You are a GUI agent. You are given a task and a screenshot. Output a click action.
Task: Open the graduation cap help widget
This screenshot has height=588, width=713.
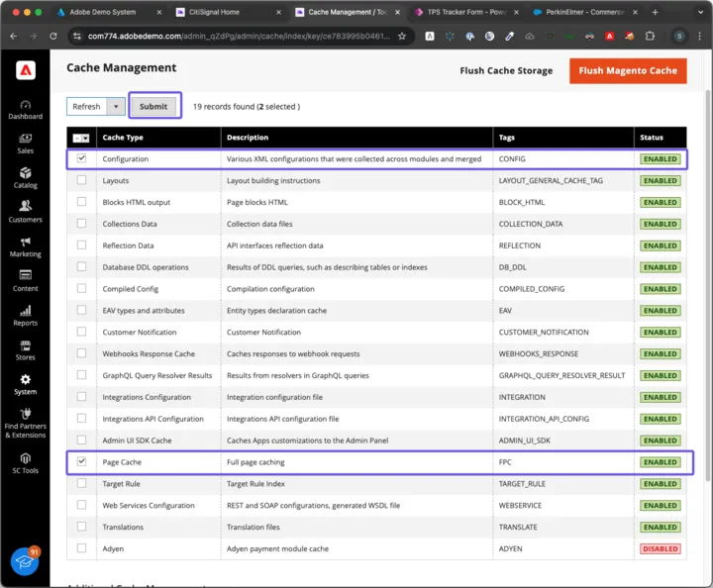pos(25,561)
